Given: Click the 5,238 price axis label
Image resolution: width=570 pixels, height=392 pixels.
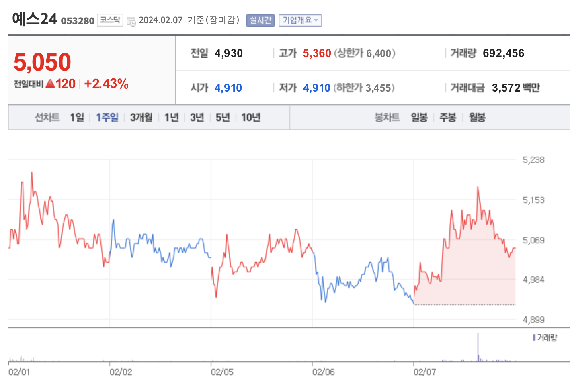Looking at the screenshot, I should click(533, 160).
